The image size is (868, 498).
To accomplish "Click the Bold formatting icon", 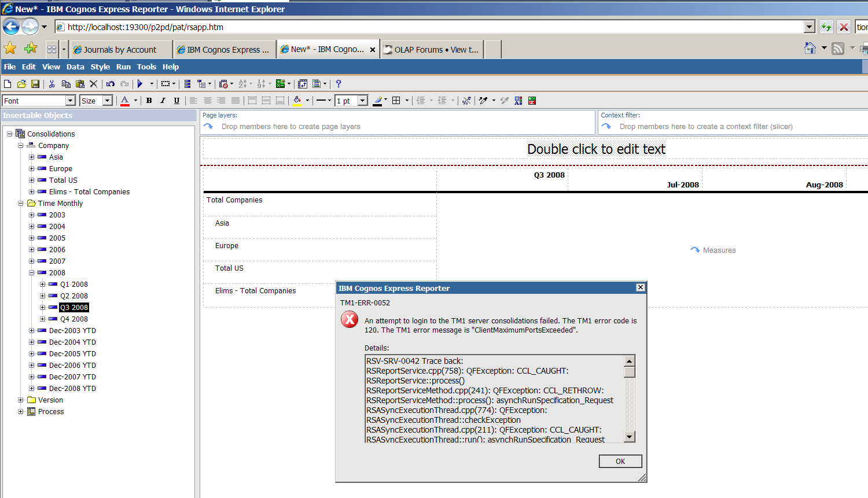I will pyautogui.click(x=149, y=101).
